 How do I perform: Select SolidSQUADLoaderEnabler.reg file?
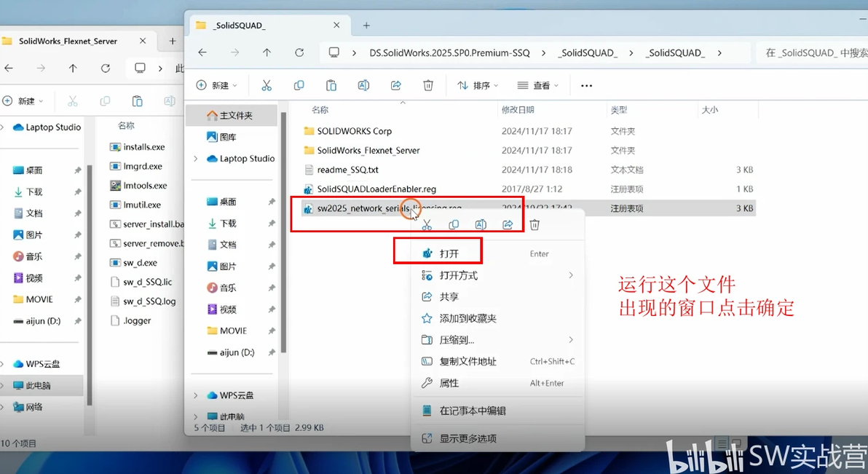point(376,189)
